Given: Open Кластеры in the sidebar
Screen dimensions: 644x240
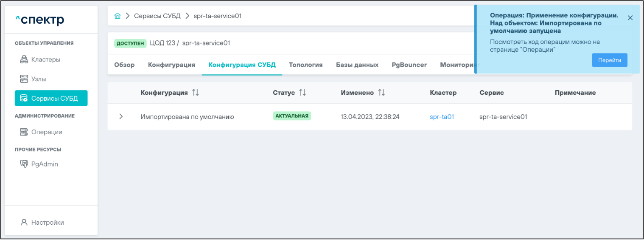Looking at the screenshot, I should point(45,59).
